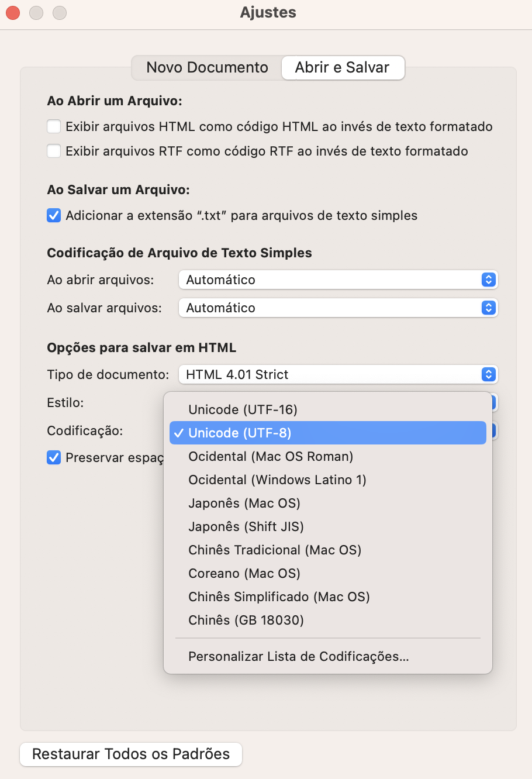Select the Abrir e Salvar tab

[x=342, y=68]
